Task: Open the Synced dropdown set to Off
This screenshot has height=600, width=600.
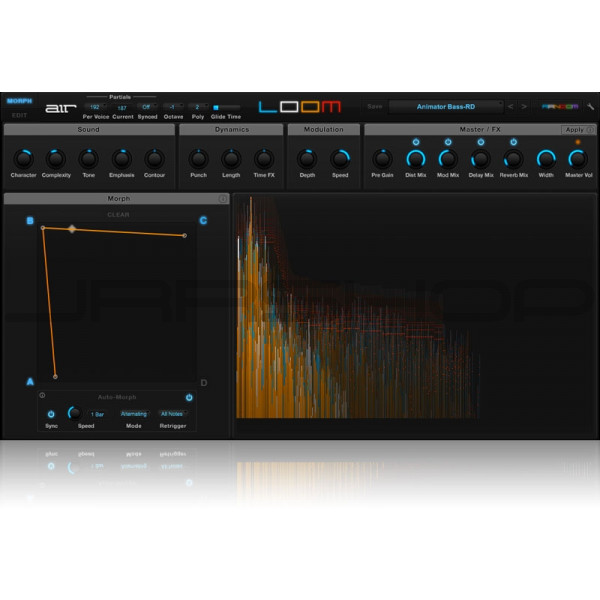Action: click(x=147, y=107)
